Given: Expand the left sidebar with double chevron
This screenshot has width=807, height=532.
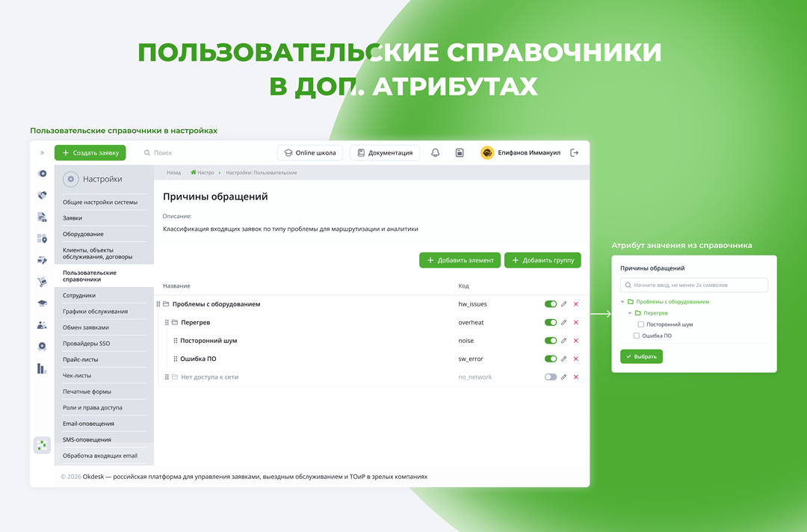Looking at the screenshot, I should tap(42, 153).
